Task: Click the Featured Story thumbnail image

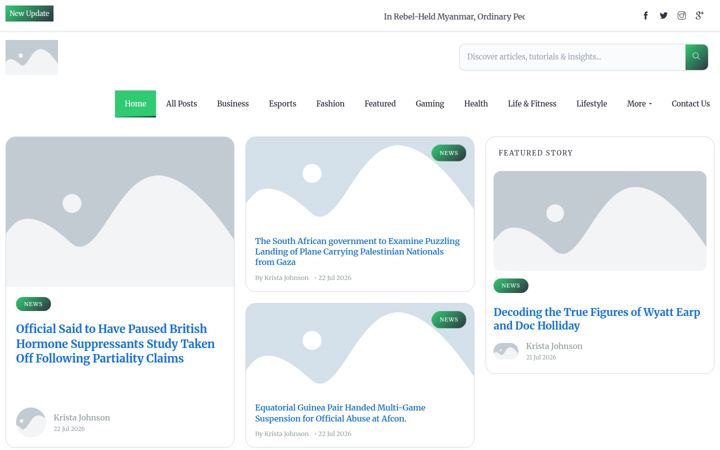Action: (600, 221)
